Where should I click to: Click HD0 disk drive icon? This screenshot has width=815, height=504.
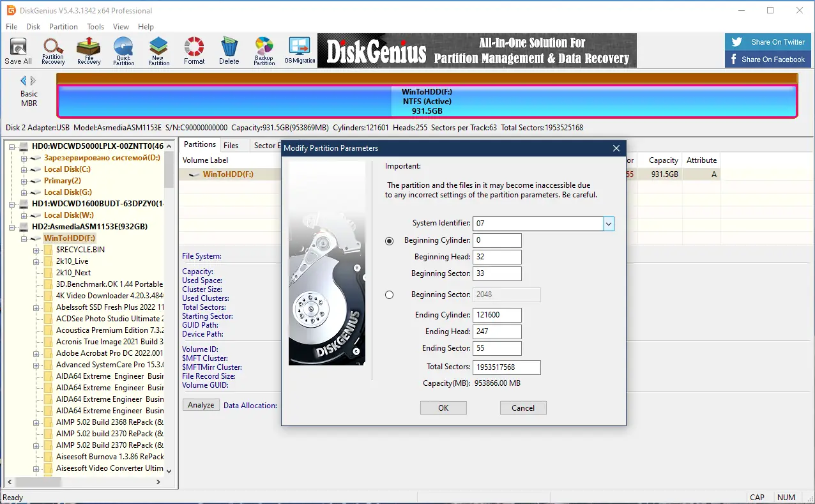pyautogui.click(x=24, y=146)
